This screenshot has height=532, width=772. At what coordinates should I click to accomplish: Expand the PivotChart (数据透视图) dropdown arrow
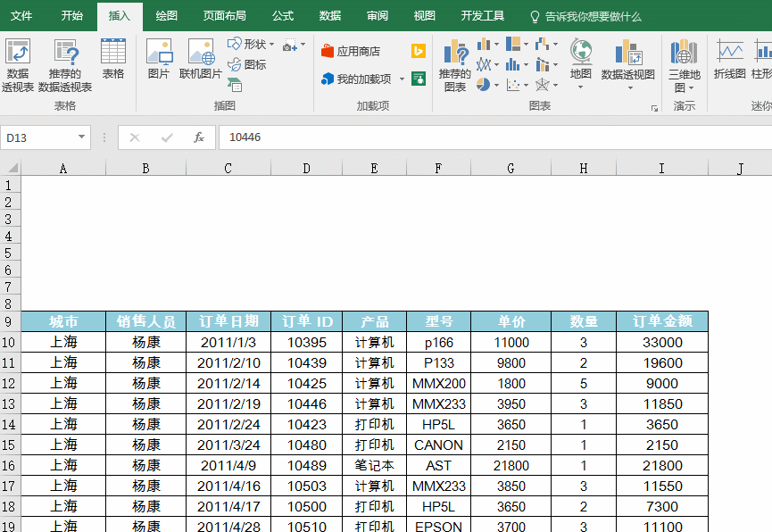pos(630,87)
